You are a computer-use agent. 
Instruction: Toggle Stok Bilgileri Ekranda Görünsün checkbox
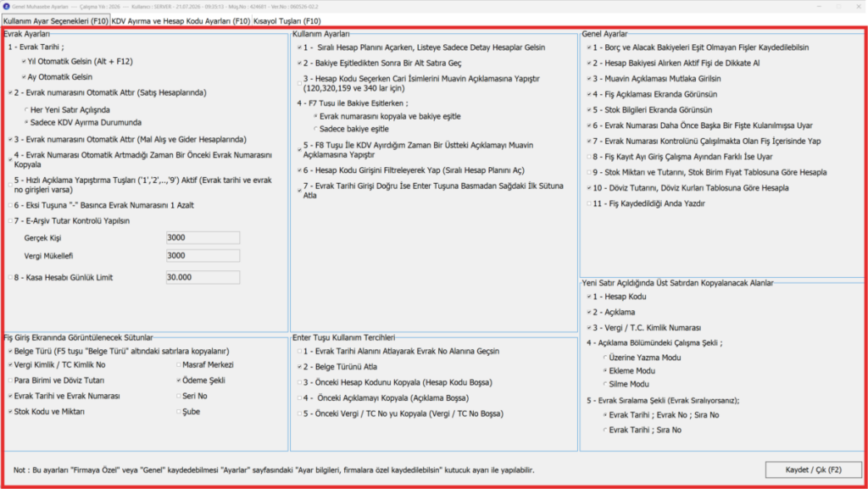[589, 110]
